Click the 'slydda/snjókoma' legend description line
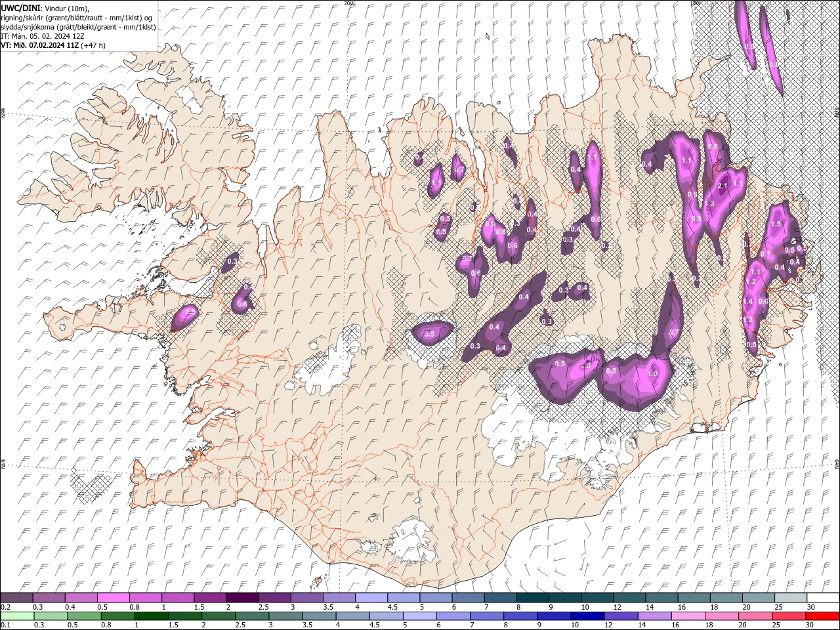Screen dimensions: 840x630 pyautogui.click(x=79, y=27)
